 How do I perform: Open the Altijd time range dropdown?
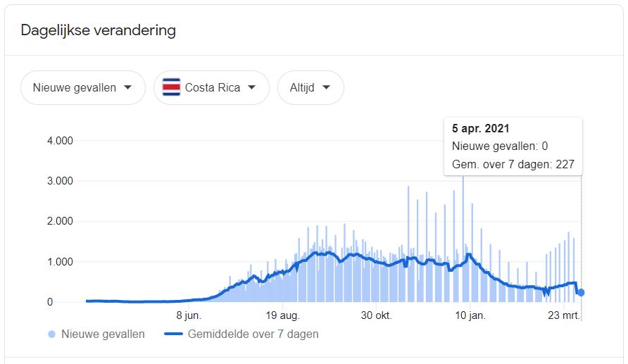pyautogui.click(x=310, y=88)
